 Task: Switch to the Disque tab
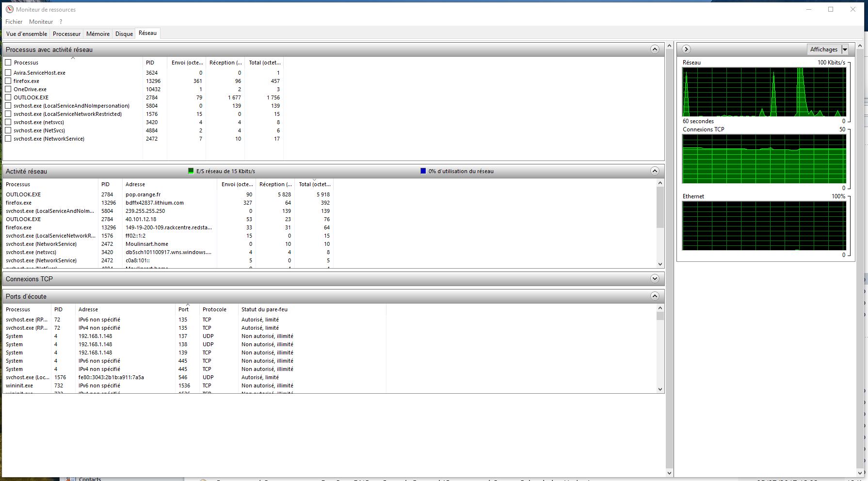124,34
